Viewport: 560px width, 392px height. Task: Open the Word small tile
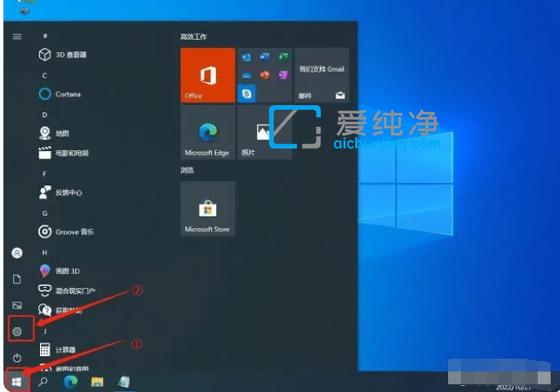265,56
